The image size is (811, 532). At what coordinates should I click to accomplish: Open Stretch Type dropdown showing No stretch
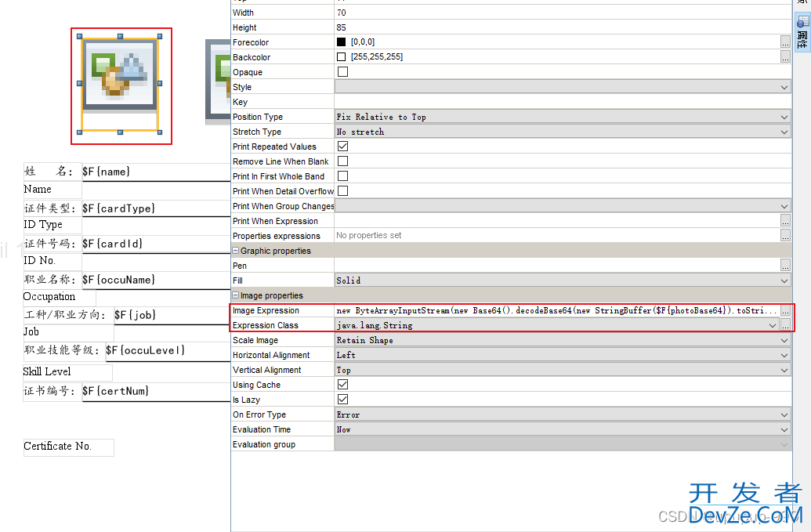[x=563, y=132]
